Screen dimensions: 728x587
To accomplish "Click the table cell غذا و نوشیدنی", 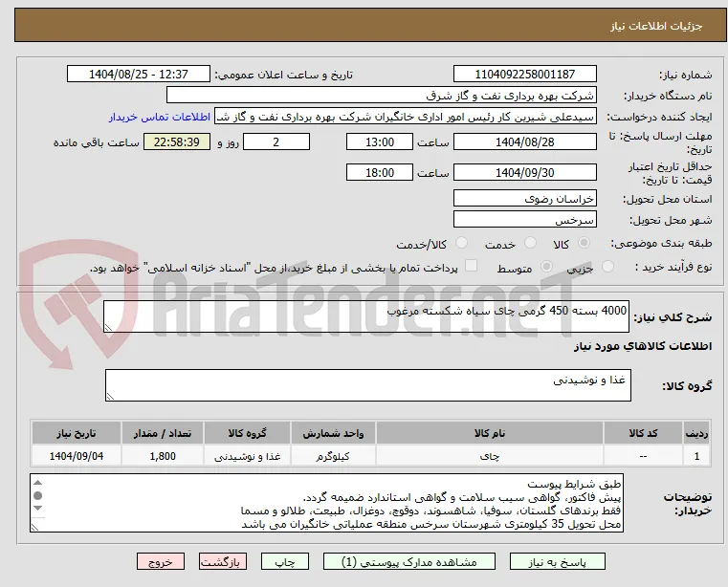I will click(247, 456).
